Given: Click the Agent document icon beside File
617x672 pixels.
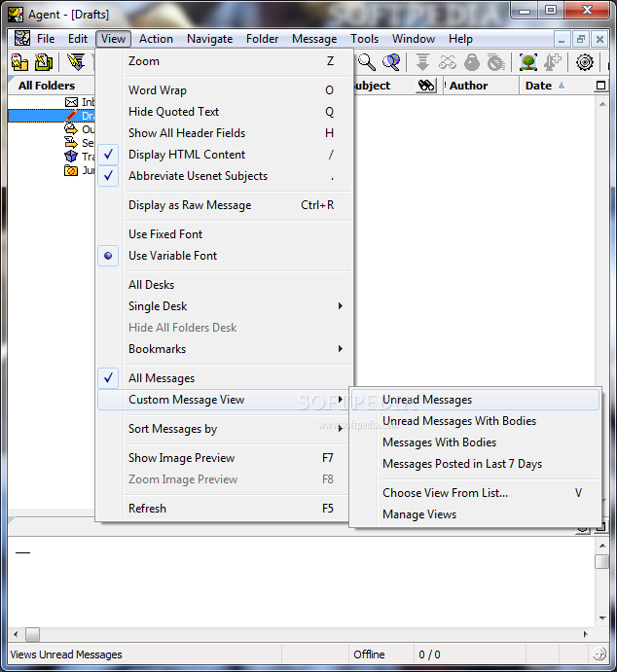Looking at the screenshot, I should [x=22, y=39].
